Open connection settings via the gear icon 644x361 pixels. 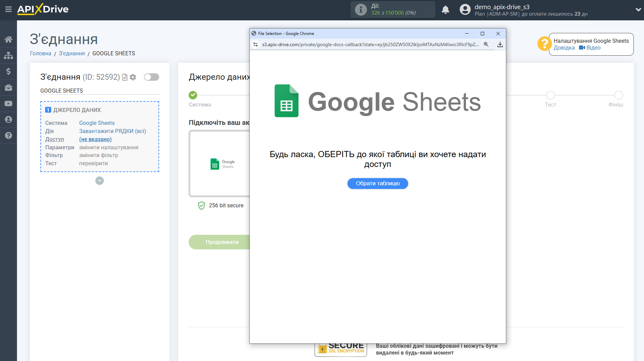pos(133,77)
